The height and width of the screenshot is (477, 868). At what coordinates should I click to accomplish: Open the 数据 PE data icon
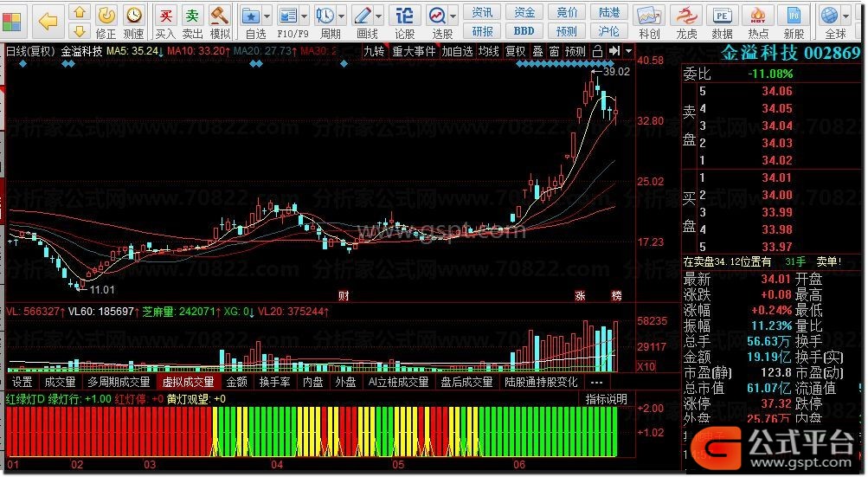(x=722, y=16)
